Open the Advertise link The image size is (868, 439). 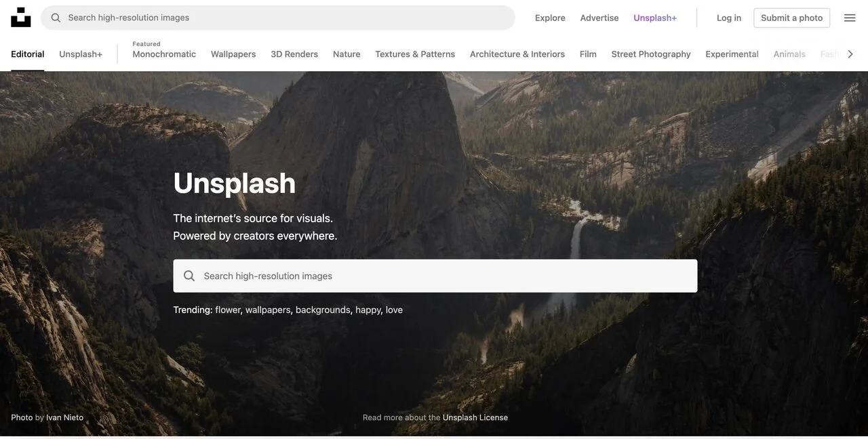[x=599, y=18]
